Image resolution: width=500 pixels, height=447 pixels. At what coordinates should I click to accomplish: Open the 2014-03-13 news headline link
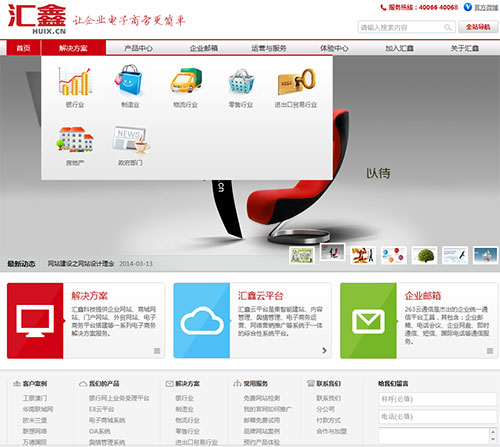(81, 264)
